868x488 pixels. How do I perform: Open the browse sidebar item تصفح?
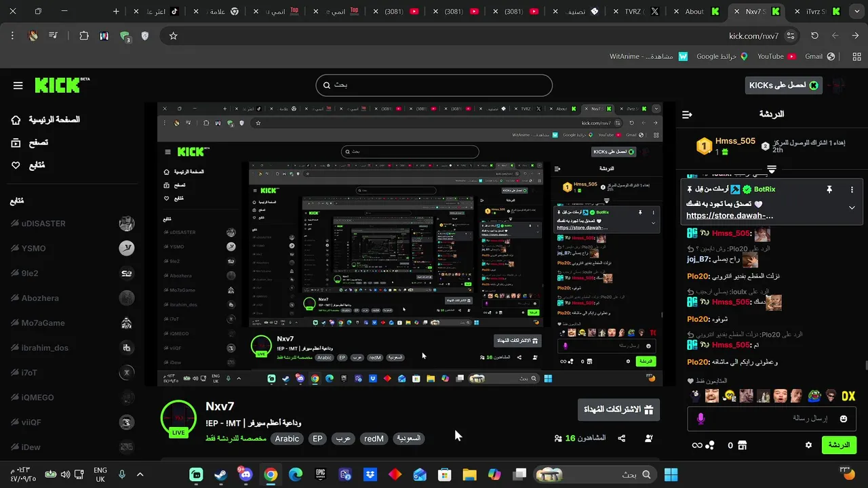(x=30, y=142)
